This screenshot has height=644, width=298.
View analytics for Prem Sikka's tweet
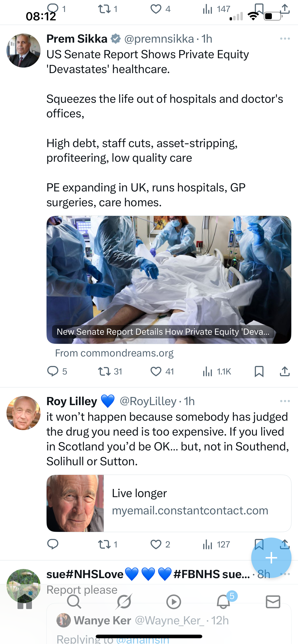tap(208, 371)
